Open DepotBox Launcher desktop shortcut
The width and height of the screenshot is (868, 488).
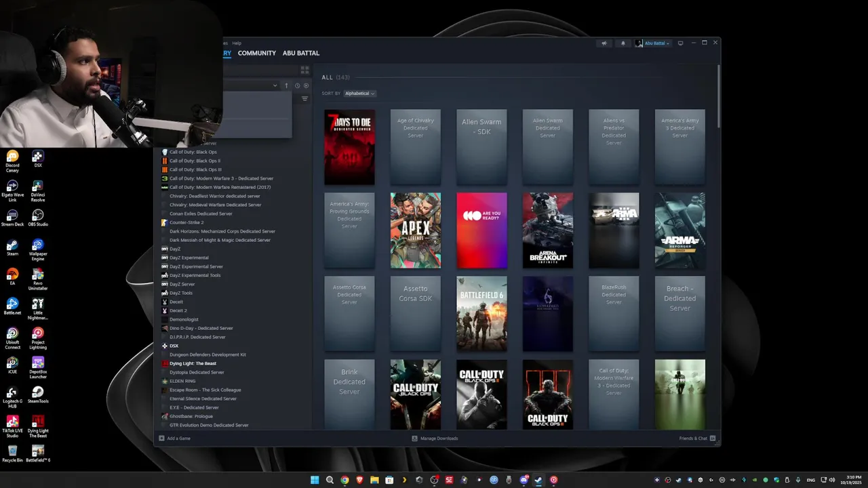[38, 367]
